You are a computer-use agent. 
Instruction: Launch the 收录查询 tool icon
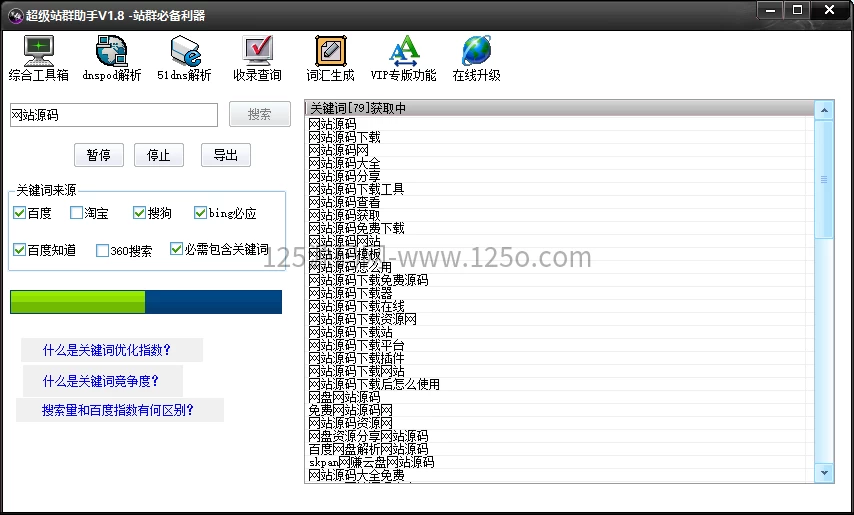(x=257, y=52)
